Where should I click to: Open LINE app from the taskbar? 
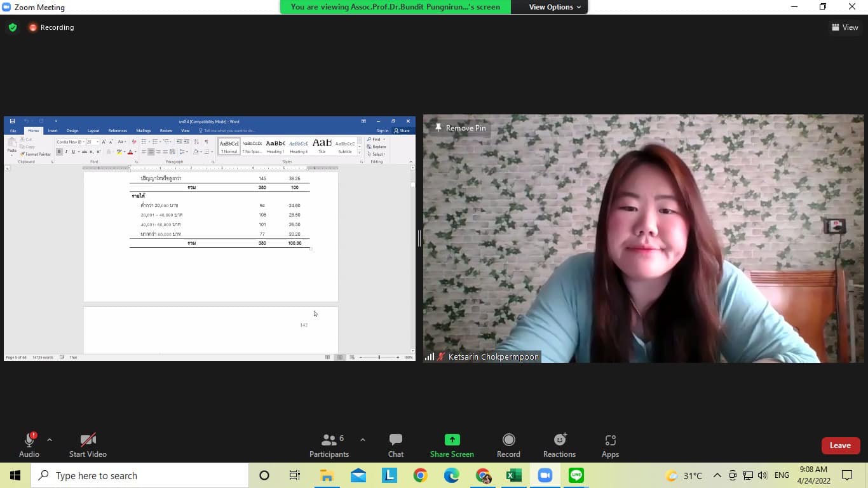576,475
